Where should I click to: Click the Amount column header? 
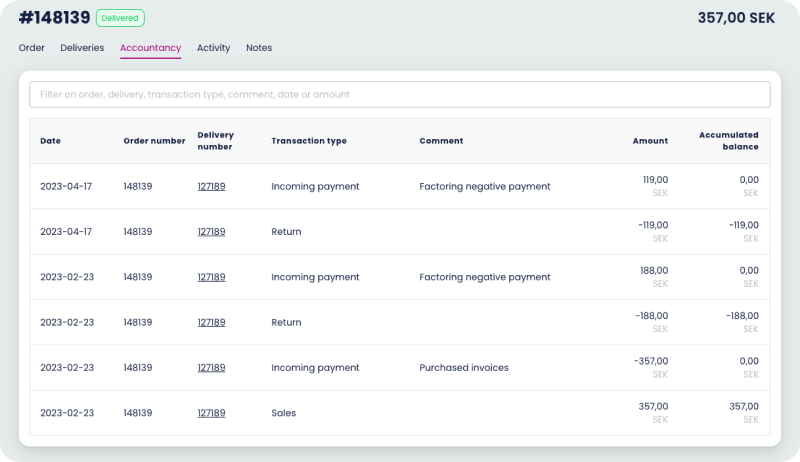point(650,141)
